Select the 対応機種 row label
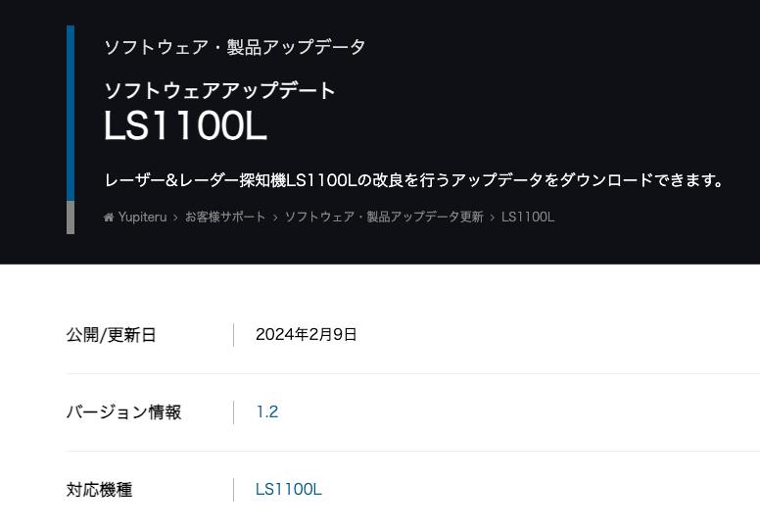 click(x=99, y=489)
